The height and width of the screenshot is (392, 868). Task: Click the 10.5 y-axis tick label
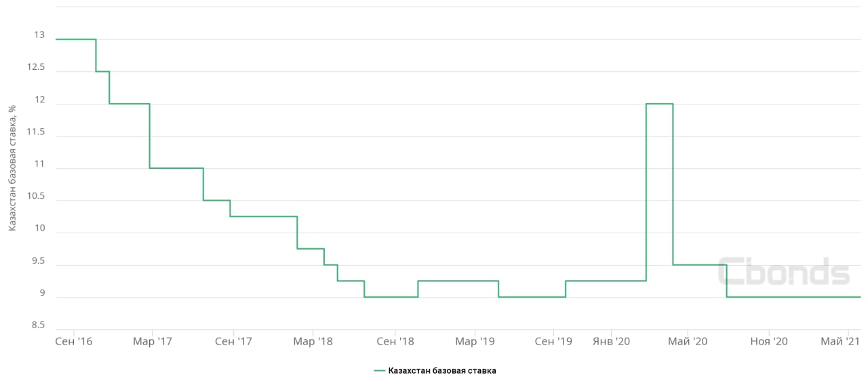click(x=35, y=197)
